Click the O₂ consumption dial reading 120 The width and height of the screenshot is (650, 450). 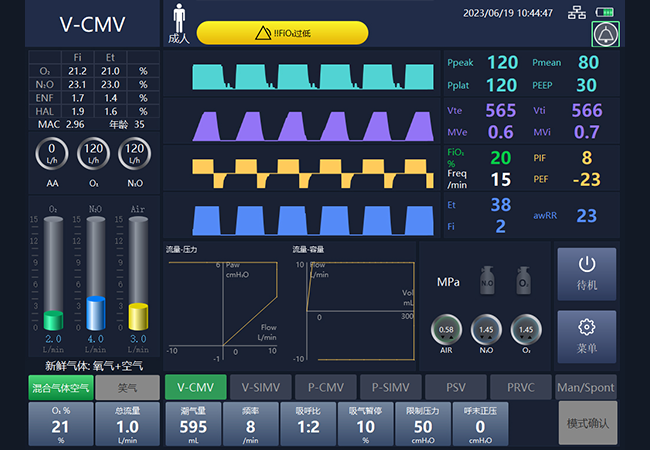pyautogui.click(x=95, y=155)
